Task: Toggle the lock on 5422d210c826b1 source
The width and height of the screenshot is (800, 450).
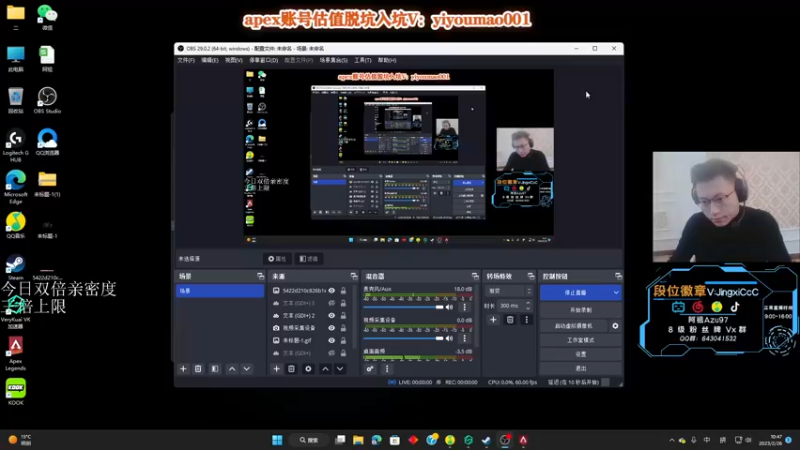Action: (x=343, y=290)
